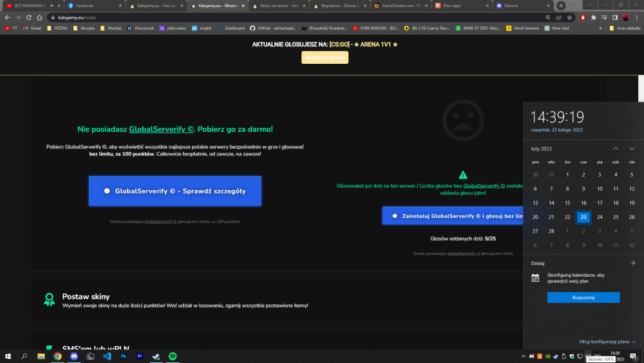The width and height of the screenshot is (644, 363).
Task: Open the browser profile avatar
Action: 625,17
